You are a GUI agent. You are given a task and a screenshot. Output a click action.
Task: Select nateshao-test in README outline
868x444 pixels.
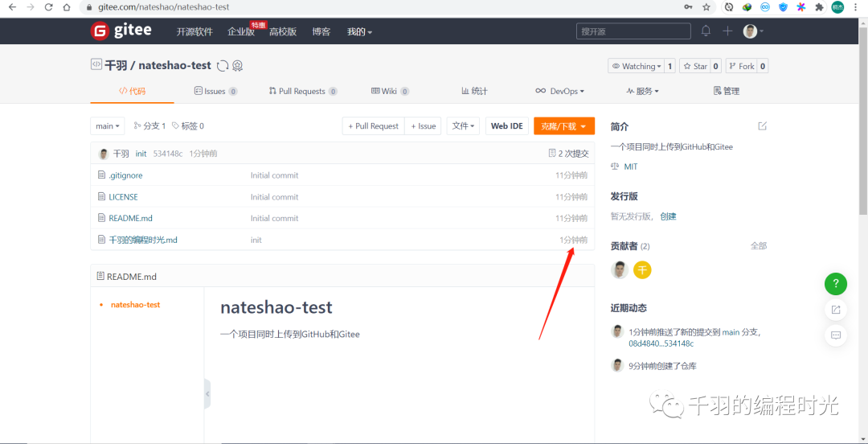click(136, 304)
